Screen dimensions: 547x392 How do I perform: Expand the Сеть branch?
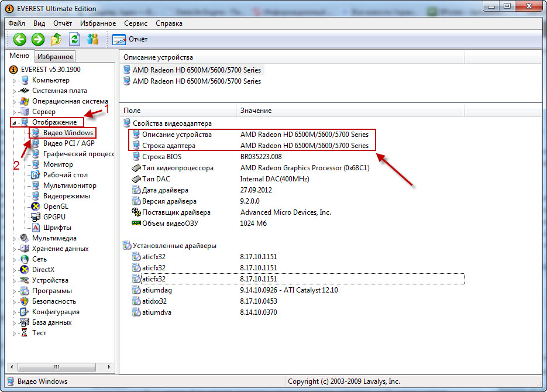(14, 260)
